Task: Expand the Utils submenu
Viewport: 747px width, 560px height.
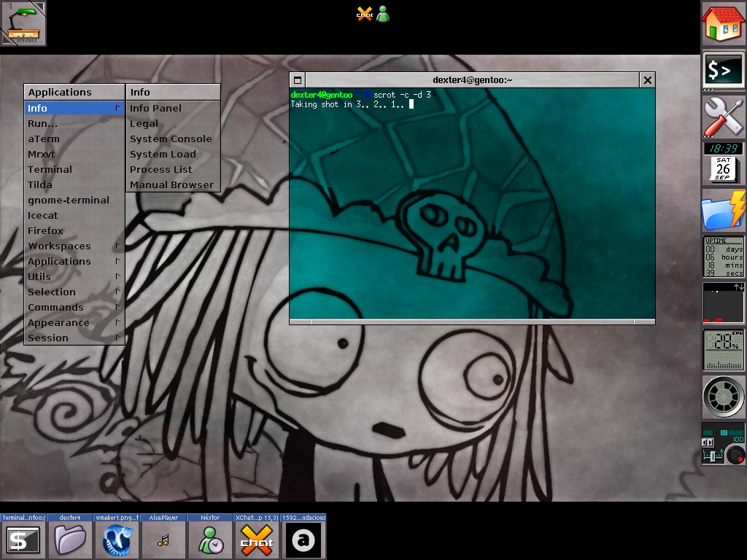Action: pyautogui.click(x=74, y=276)
